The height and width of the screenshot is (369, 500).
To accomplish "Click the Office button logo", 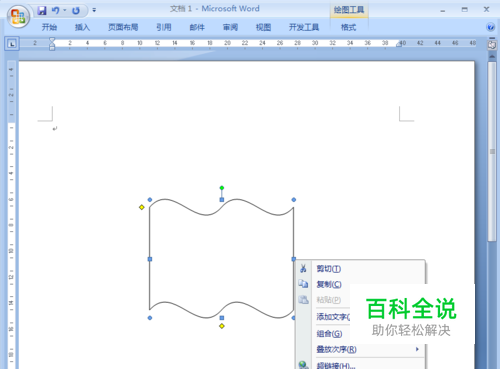I will click(18, 16).
